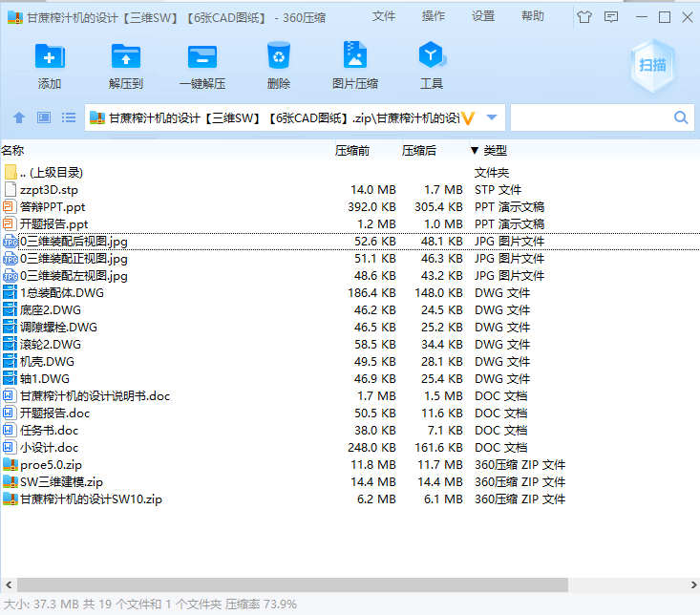Open the 工具 (Tools) icon
The width and height of the screenshot is (700, 615).
tap(432, 55)
